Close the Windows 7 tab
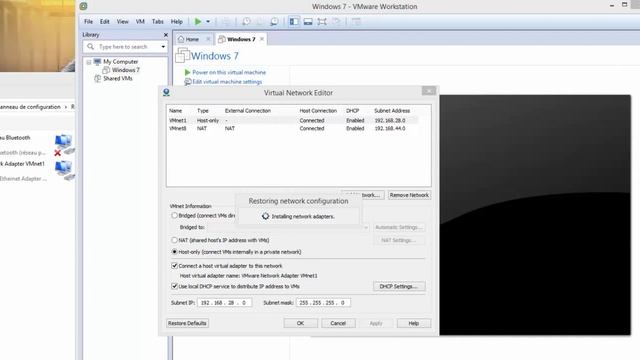Viewport: 640px width, 360px height. pyautogui.click(x=262, y=39)
